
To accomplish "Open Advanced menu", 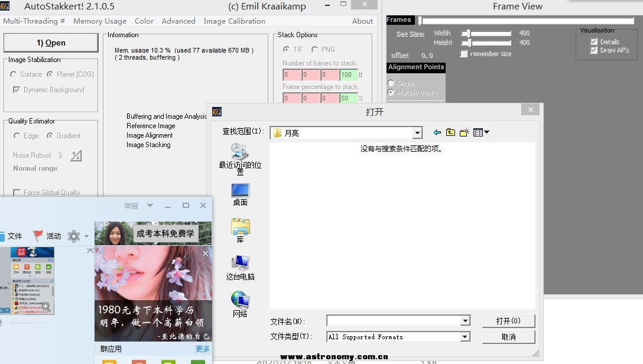I will [x=178, y=21].
